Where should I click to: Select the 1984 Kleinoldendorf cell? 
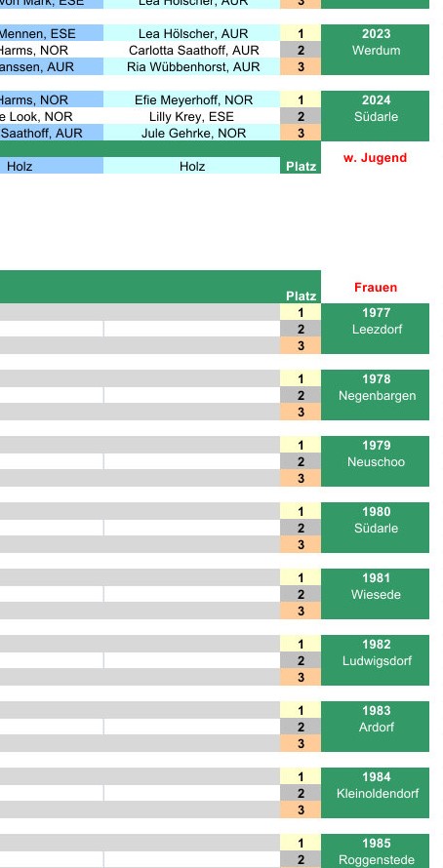click(376, 793)
